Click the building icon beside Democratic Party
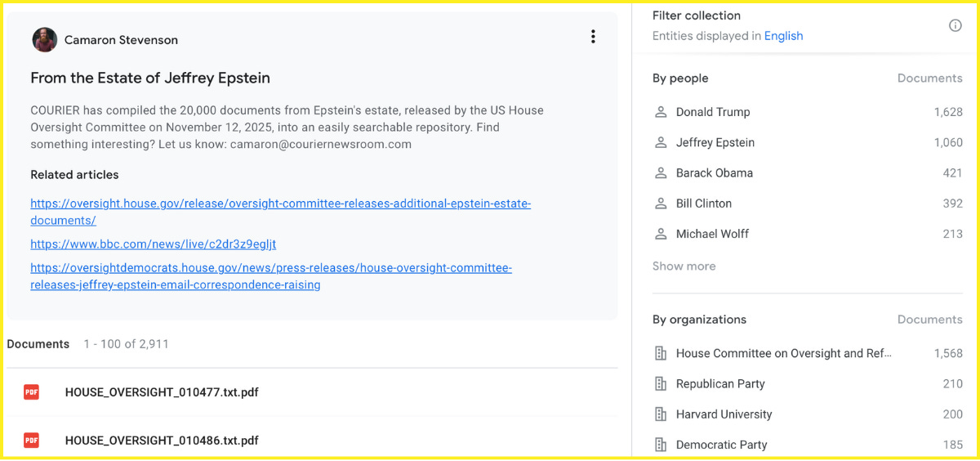Image resolution: width=980 pixels, height=461 pixels. 661,445
